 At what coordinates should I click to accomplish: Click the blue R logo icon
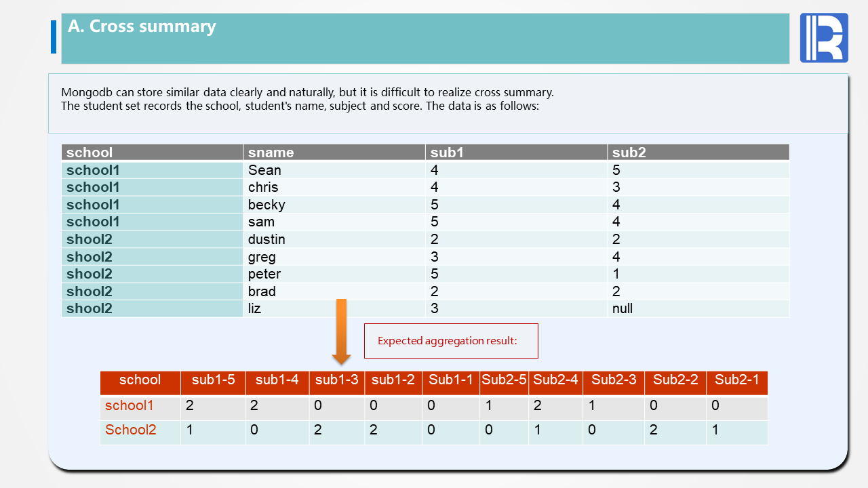click(823, 38)
